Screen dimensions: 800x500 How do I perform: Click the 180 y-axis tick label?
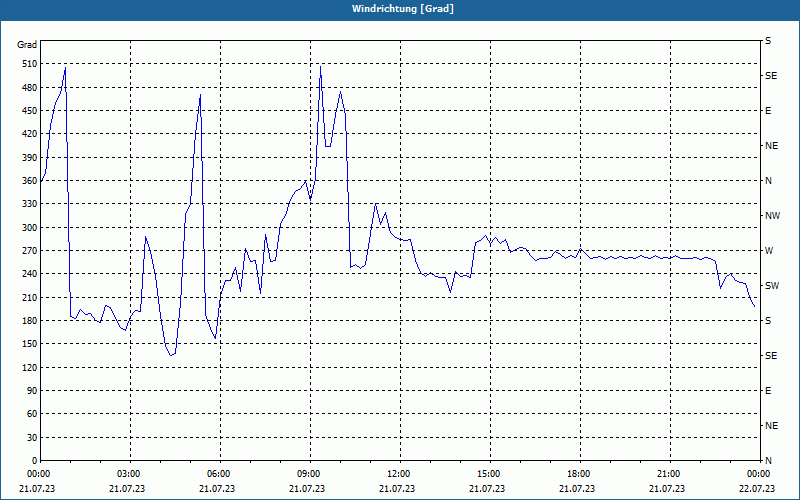pos(31,321)
